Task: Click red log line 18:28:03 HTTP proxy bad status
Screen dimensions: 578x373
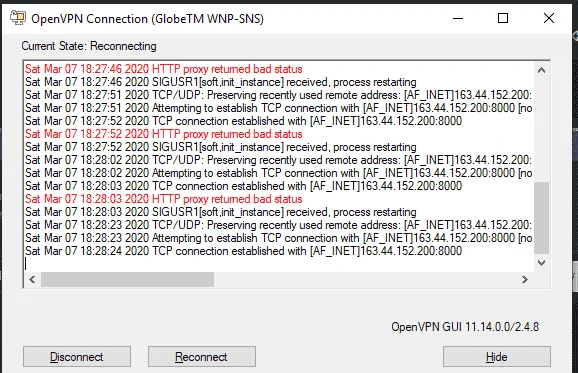Action: (x=164, y=199)
